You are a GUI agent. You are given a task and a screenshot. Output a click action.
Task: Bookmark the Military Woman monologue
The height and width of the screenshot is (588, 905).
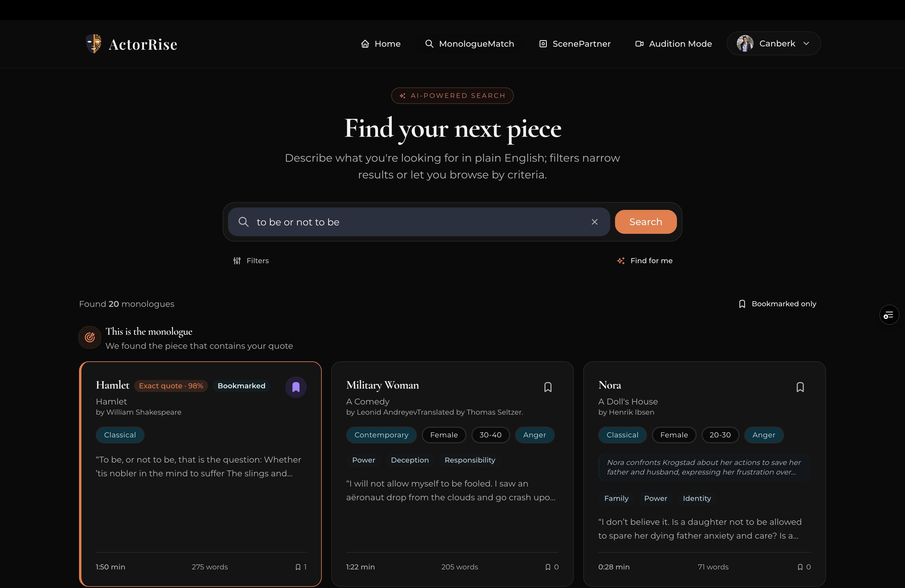[548, 387]
